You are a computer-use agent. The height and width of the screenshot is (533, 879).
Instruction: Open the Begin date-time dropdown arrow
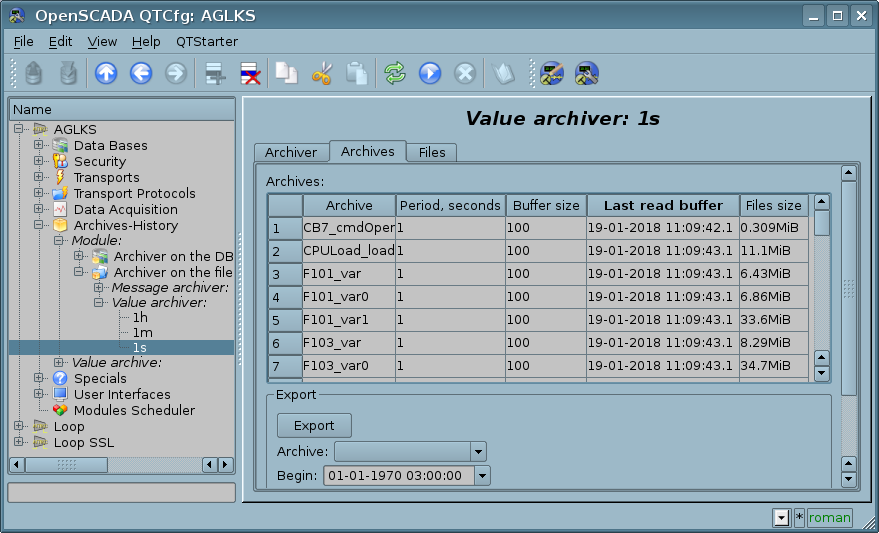click(x=482, y=476)
